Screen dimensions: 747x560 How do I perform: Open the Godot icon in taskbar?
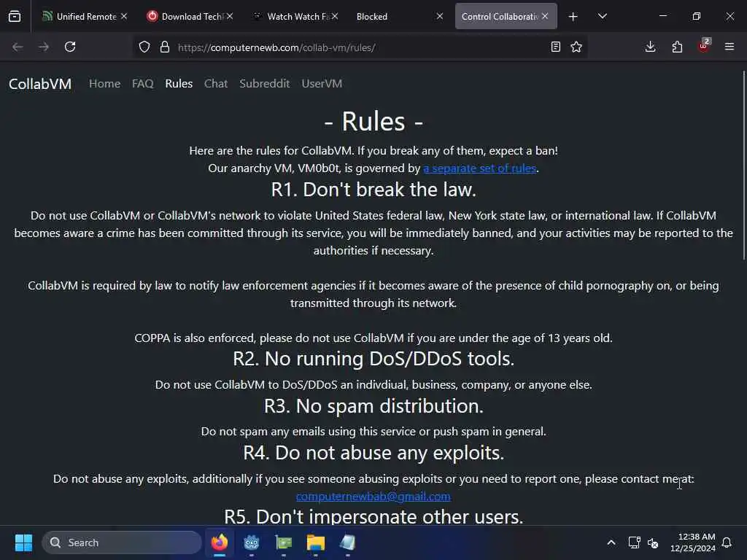pos(252,542)
